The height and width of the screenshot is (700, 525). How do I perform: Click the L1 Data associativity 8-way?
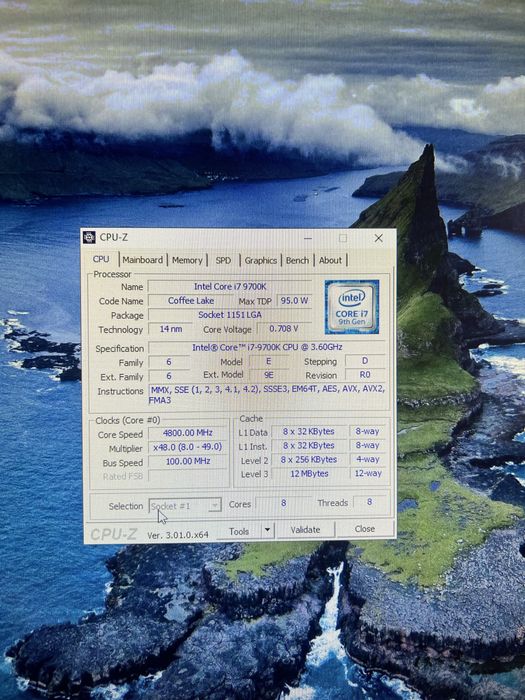[367, 431]
